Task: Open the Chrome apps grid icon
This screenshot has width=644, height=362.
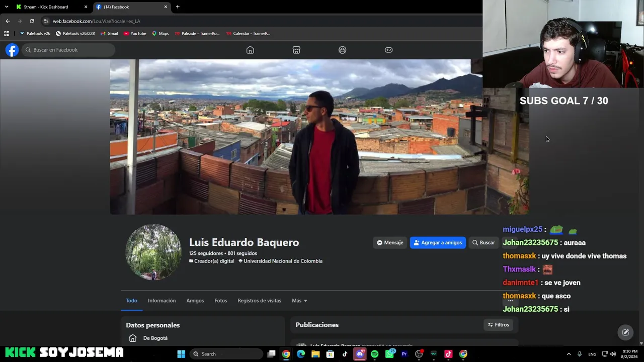Action: coord(7,34)
